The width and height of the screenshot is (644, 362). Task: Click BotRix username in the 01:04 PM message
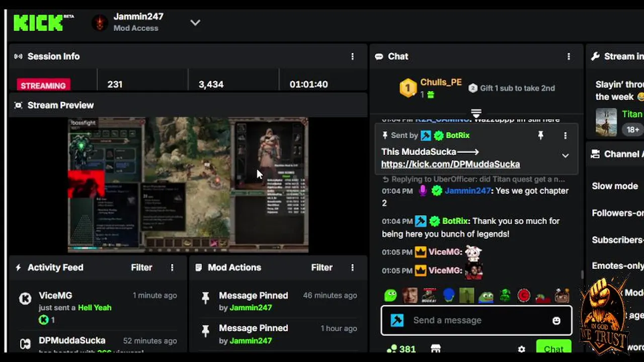coord(455,221)
